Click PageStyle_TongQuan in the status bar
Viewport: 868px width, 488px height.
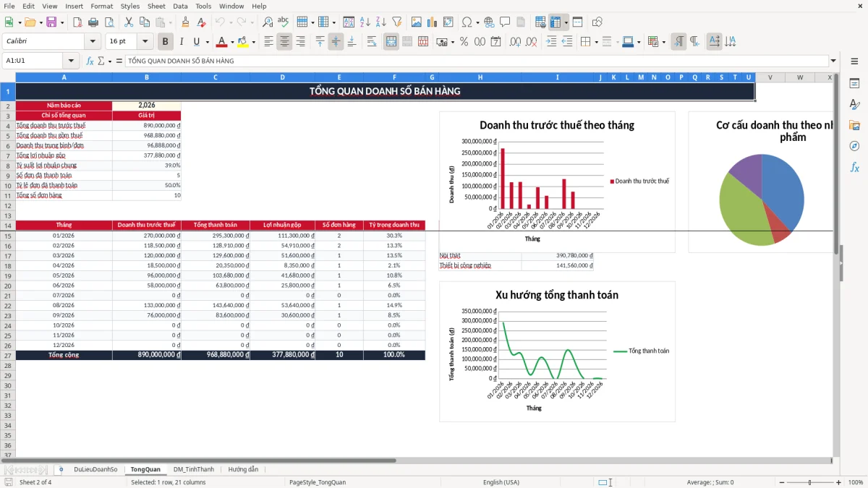[x=318, y=482]
